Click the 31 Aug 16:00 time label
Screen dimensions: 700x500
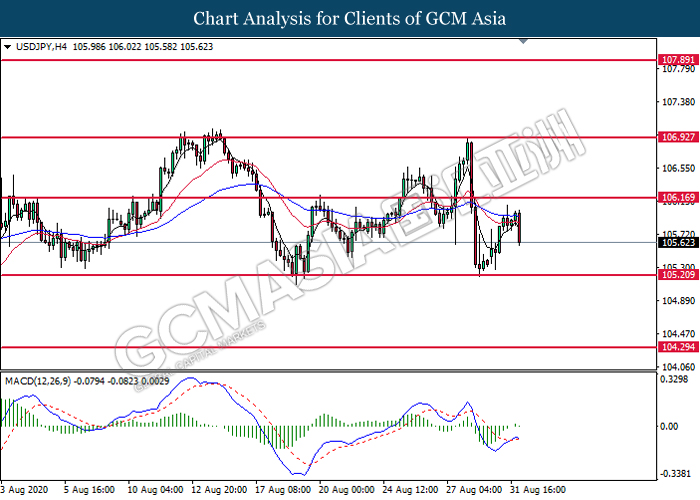click(538, 490)
